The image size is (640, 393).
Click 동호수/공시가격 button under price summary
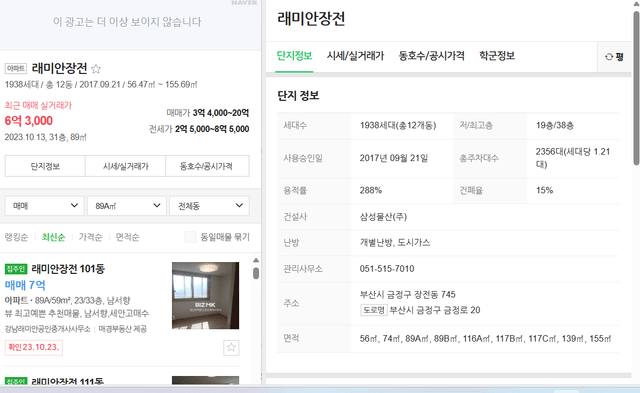(x=207, y=166)
